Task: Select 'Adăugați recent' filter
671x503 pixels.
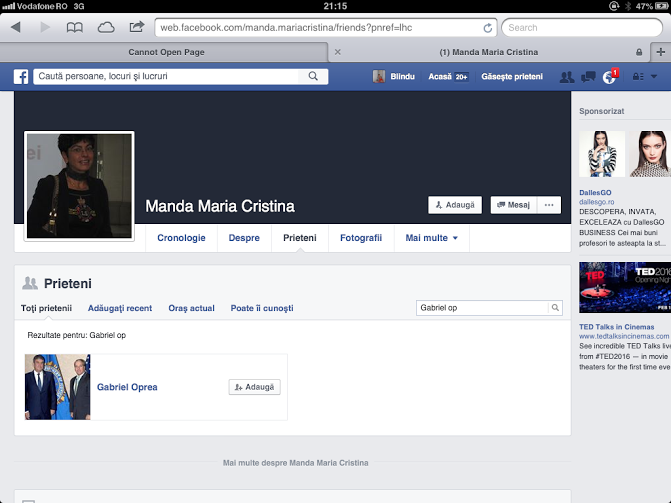Action: tap(120, 308)
